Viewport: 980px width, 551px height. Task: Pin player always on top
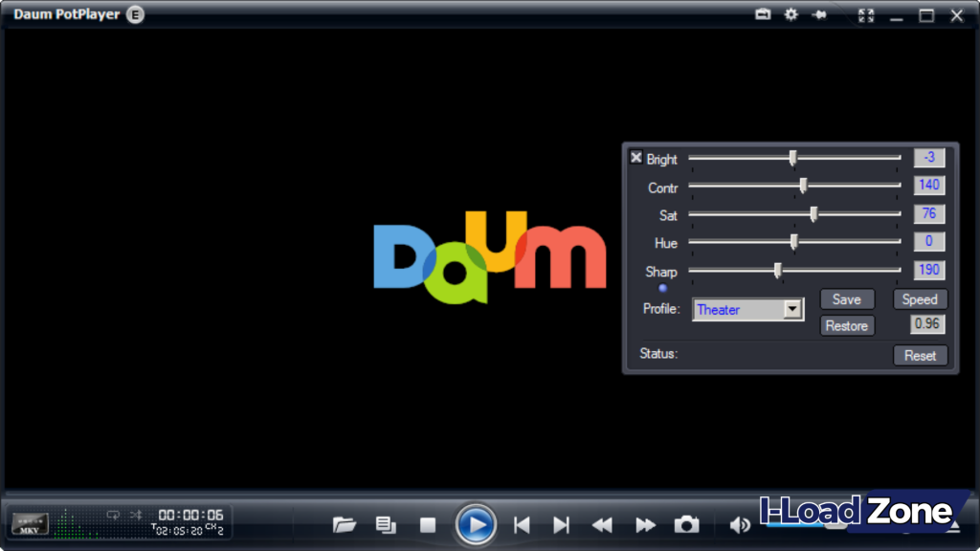point(819,14)
